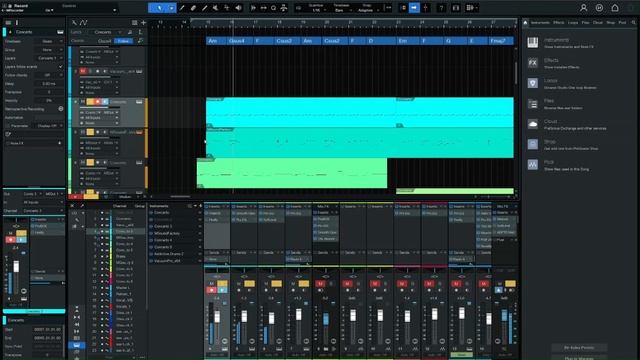Click the Zoom magnifier tool in toolbar
The width and height of the screenshot is (640, 360).
pyautogui.click(x=273, y=8)
